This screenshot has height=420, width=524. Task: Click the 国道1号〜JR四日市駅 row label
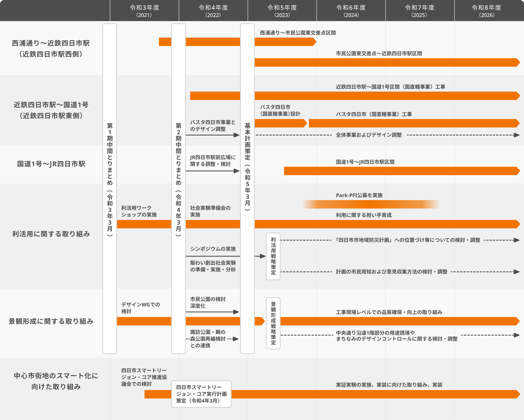tap(51, 164)
